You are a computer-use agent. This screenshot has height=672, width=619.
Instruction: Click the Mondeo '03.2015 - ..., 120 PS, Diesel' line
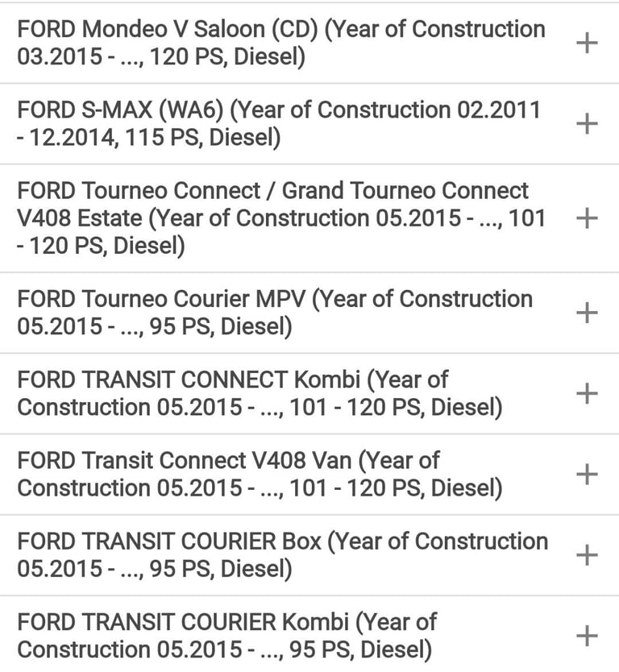[161, 56]
